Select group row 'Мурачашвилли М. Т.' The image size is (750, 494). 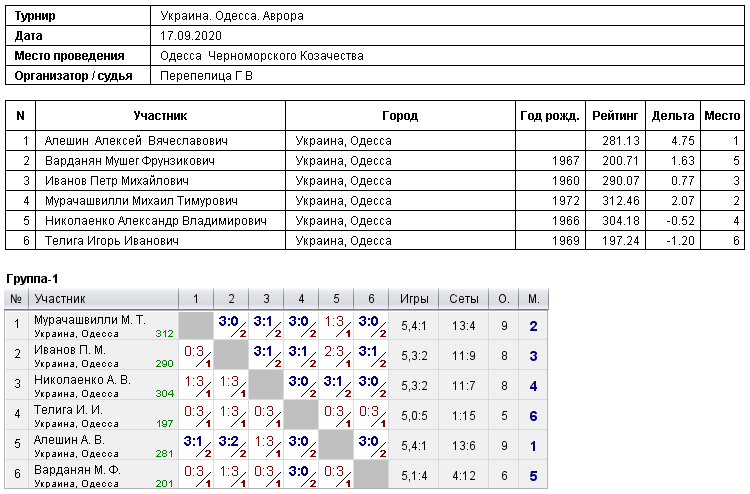click(x=276, y=326)
